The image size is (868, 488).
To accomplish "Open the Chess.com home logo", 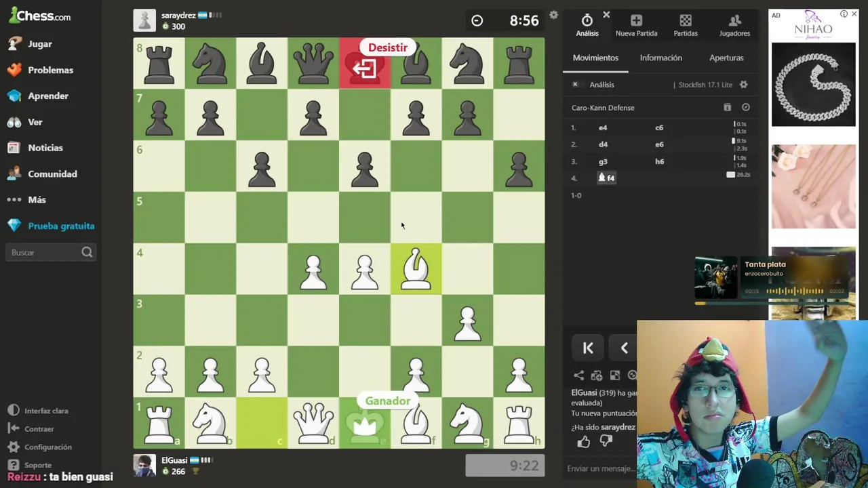I will 39,15.
